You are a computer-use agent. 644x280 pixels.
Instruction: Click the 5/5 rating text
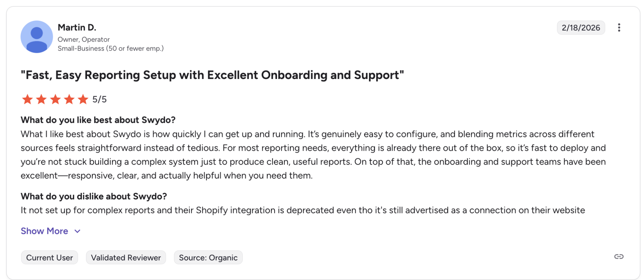(x=100, y=99)
